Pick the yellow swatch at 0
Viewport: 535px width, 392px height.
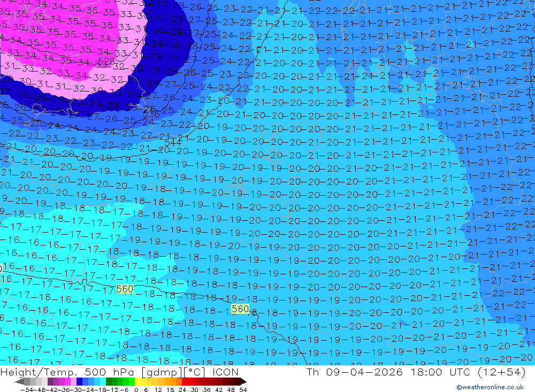pos(138,381)
